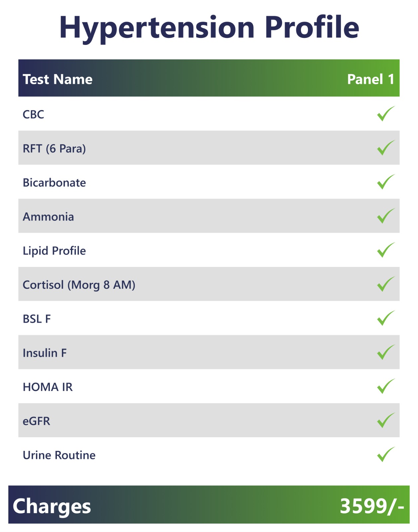Select the eGFR green checkmark
This screenshot has width=418, height=532.
386,420
